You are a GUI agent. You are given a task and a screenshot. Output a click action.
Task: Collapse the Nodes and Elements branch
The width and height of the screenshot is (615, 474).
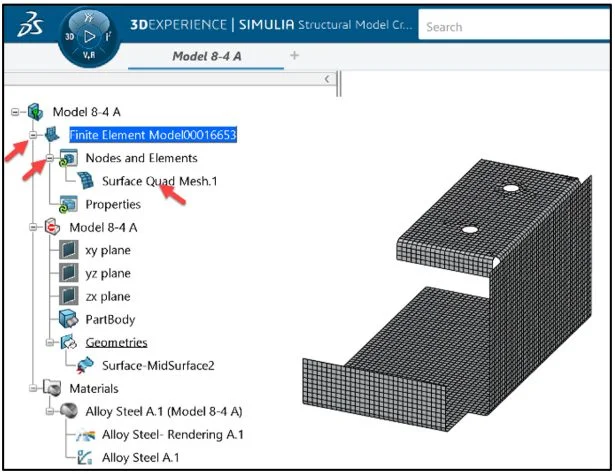pyautogui.click(x=49, y=158)
